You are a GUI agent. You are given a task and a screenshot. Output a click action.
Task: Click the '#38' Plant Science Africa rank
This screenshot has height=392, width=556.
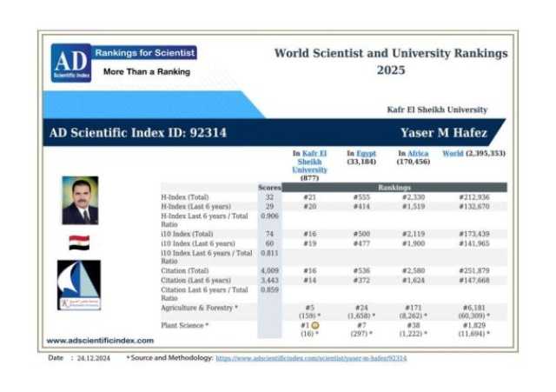414,325
